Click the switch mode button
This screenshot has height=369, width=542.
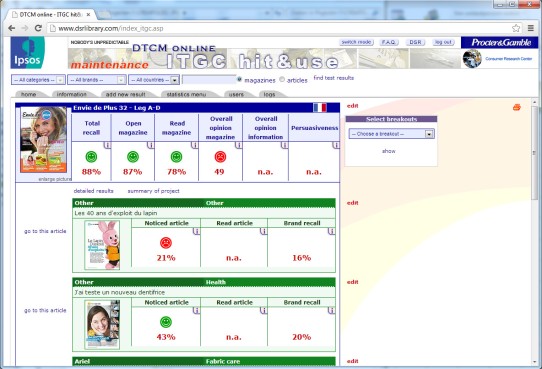pos(356,42)
